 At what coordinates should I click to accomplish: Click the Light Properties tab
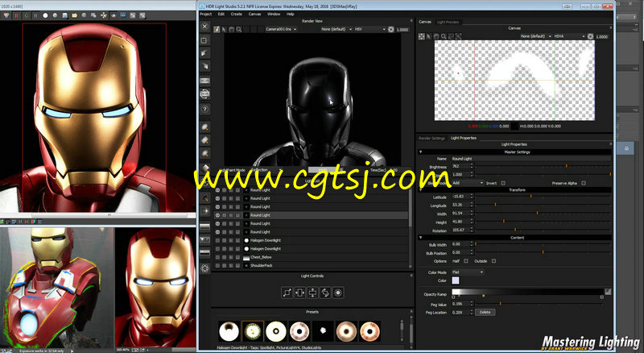(x=464, y=138)
